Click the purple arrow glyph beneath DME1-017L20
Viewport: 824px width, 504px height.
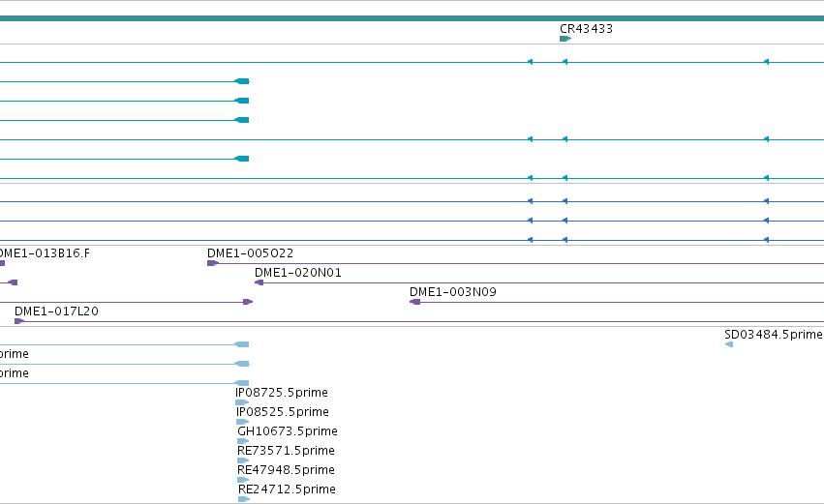(x=19, y=321)
